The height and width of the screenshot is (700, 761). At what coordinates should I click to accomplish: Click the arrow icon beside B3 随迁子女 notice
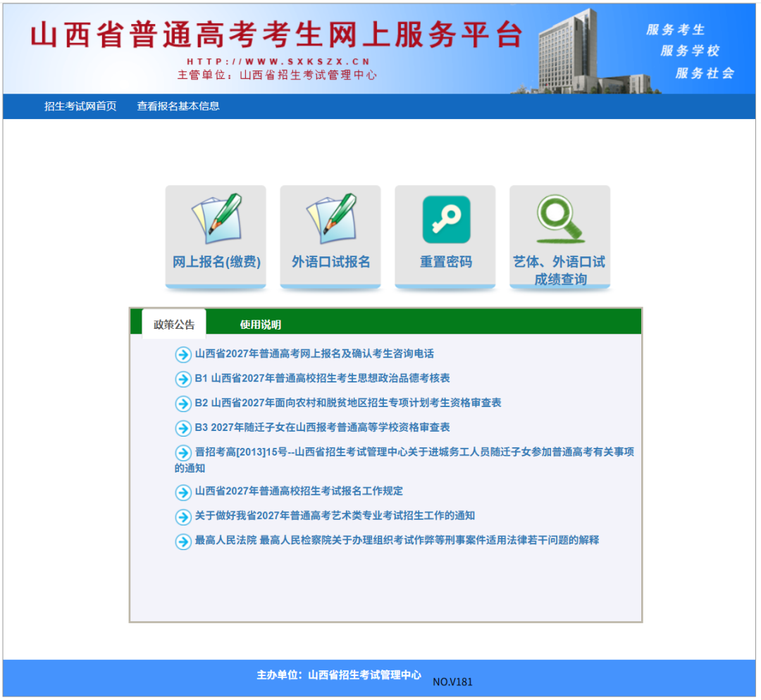[x=183, y=429]
